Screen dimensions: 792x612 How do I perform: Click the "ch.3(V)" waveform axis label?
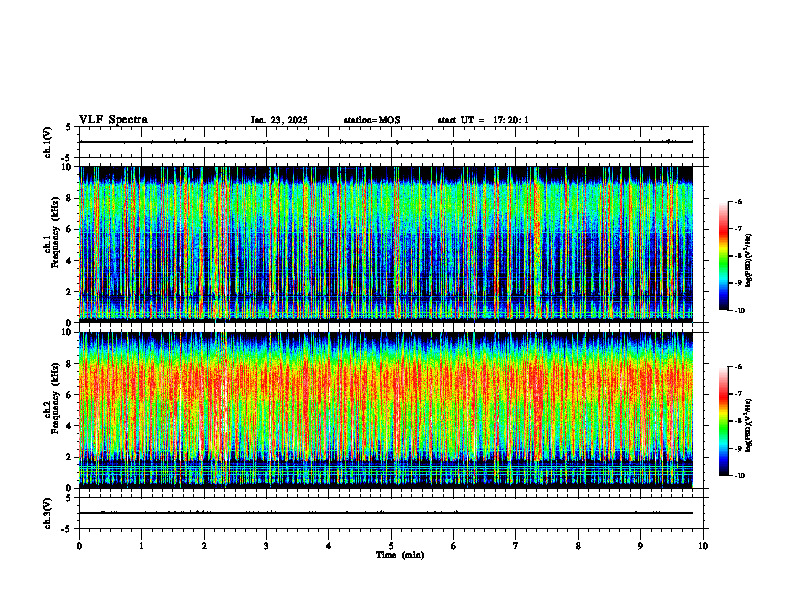47,513
